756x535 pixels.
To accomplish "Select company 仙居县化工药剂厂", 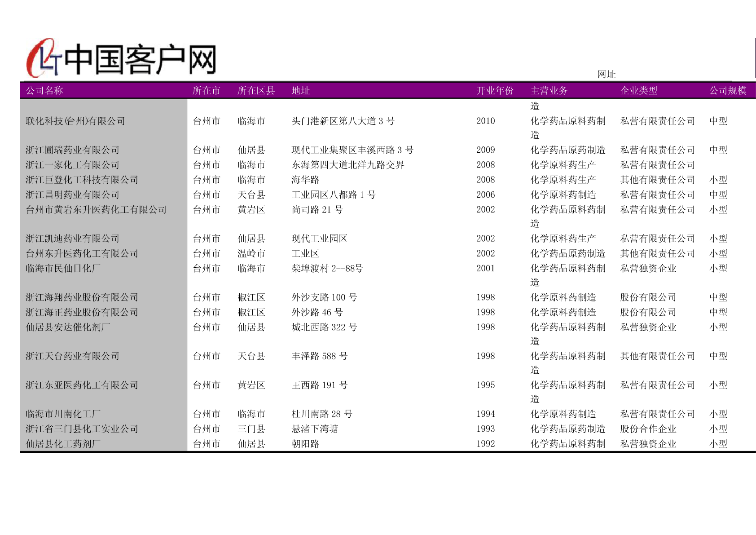I will click(x=63, y=444).
